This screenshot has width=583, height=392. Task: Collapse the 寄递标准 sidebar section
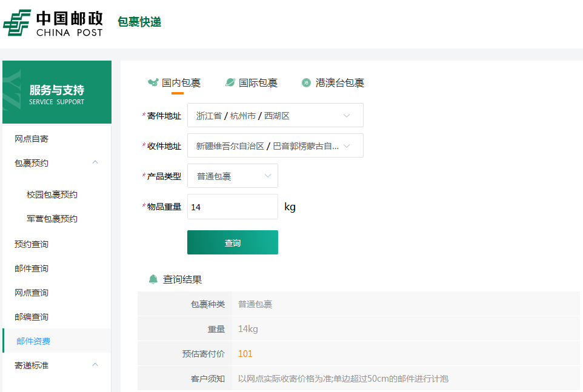[x=95, y=365]
